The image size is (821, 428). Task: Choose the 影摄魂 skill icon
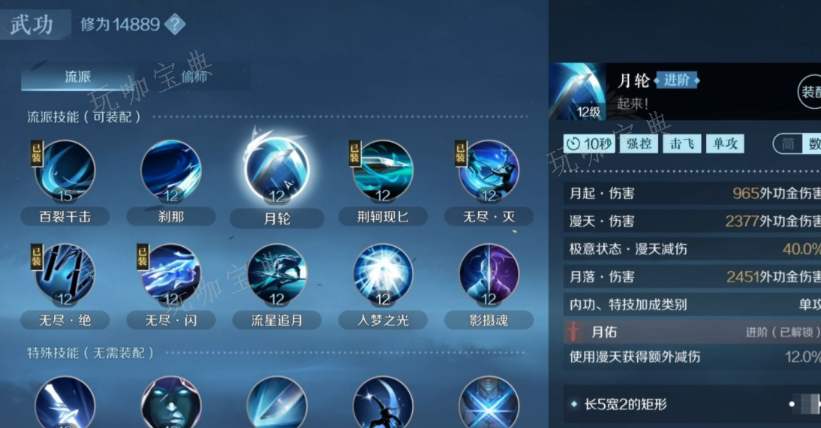489,275
